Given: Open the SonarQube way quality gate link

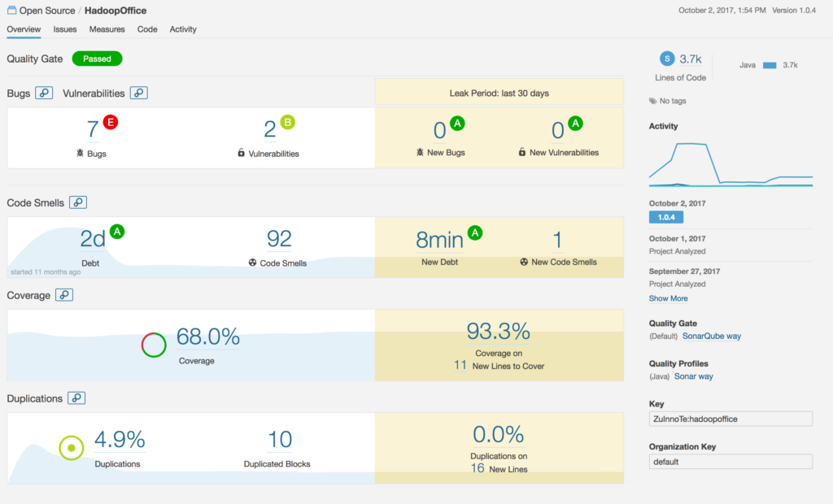Looking at the screenshot, I should (711, 337).
